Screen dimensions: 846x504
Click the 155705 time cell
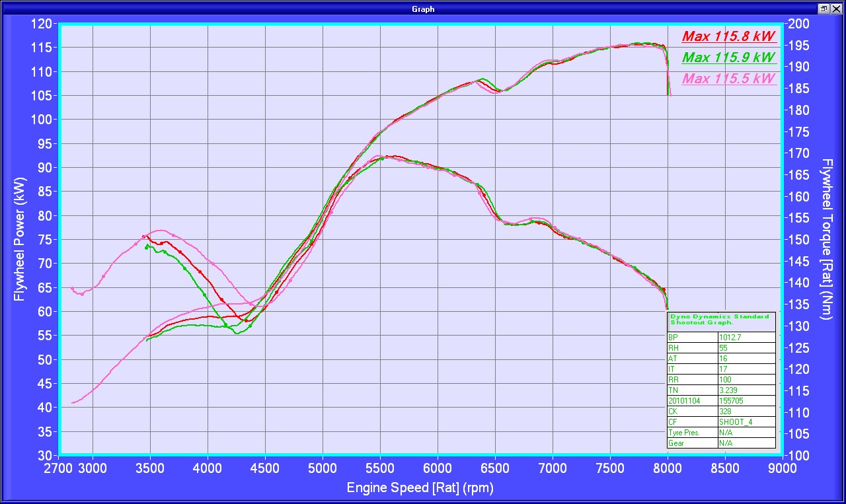point(746,400)
